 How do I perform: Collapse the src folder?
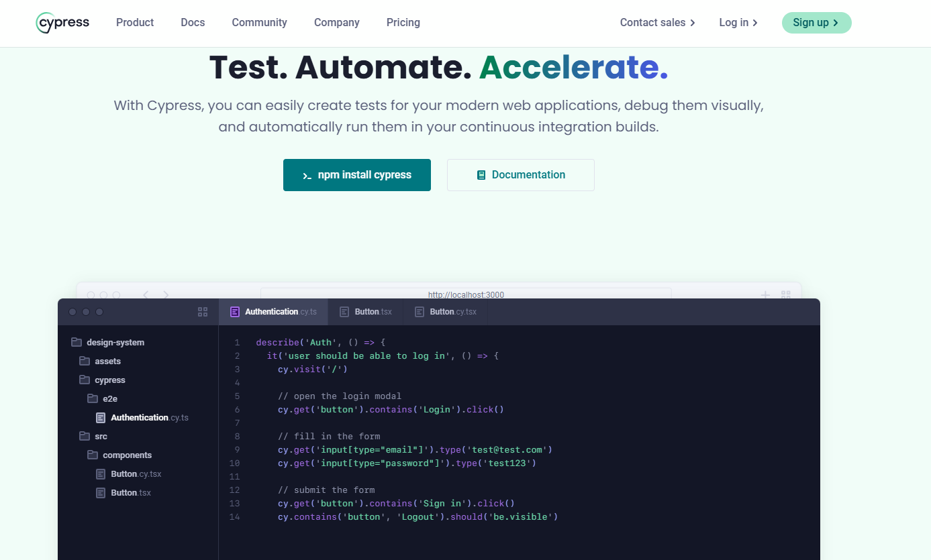(93, 436)
